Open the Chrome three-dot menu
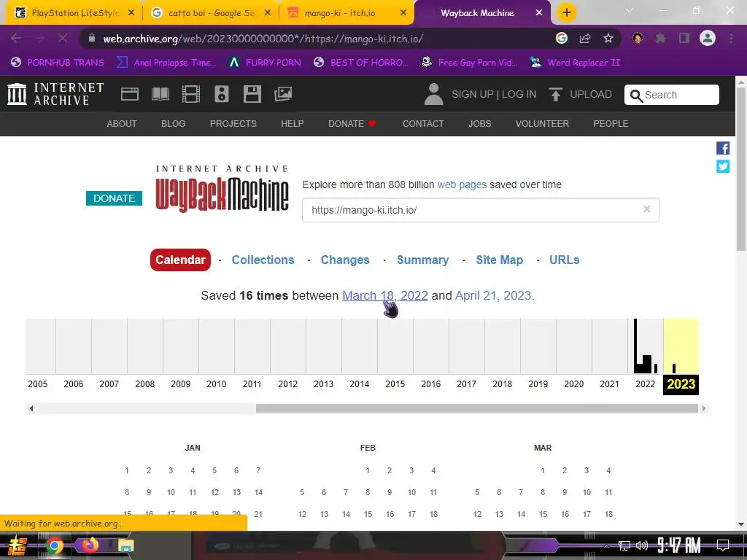Image resolution: width=747 pixels, height=560 pixels. [x=731, y=38]
